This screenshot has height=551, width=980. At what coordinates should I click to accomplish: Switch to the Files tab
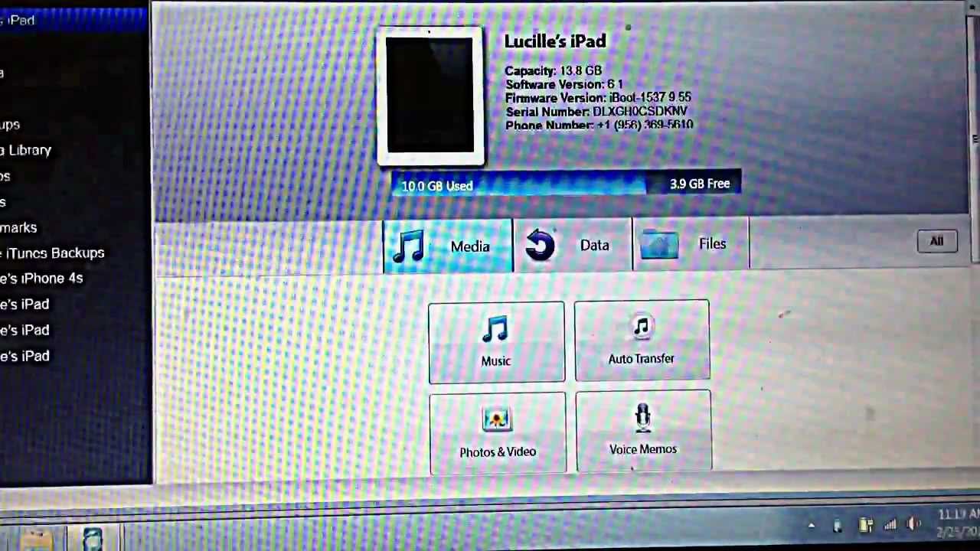(691, 243)
